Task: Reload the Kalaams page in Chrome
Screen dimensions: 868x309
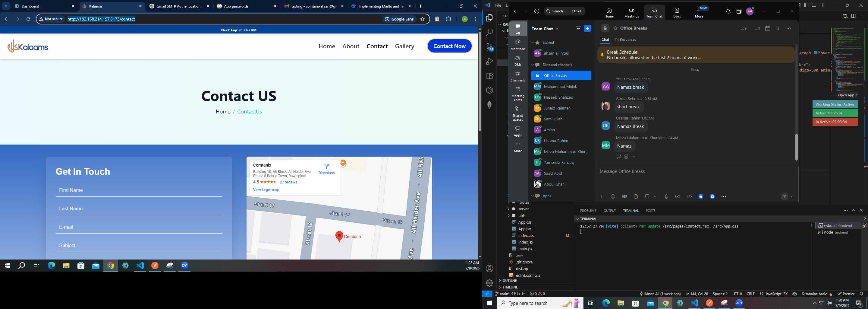Action: point(28,19)
